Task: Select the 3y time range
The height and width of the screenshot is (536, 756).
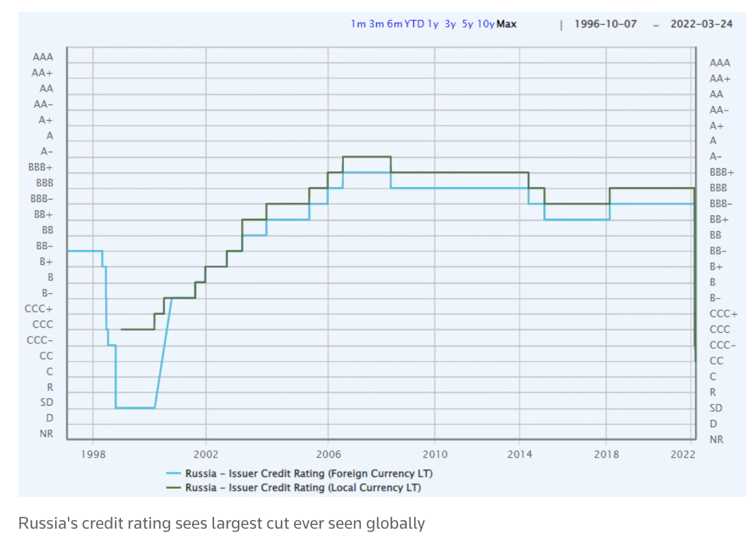Action: tap(451, 24)
